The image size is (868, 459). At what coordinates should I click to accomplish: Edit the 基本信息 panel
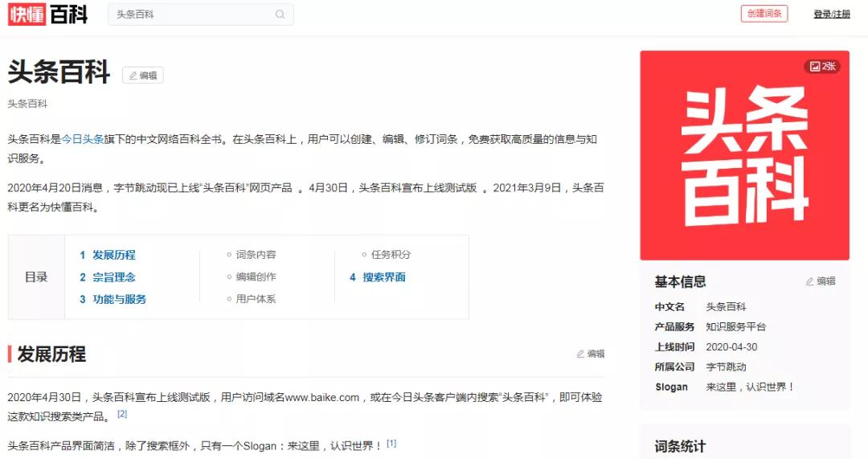point(821,281)
